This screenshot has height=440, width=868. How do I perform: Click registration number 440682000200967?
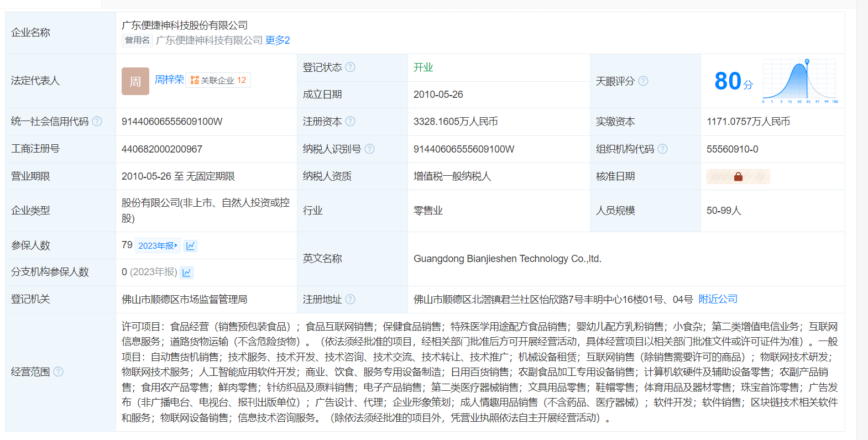[x=162, y=149]
